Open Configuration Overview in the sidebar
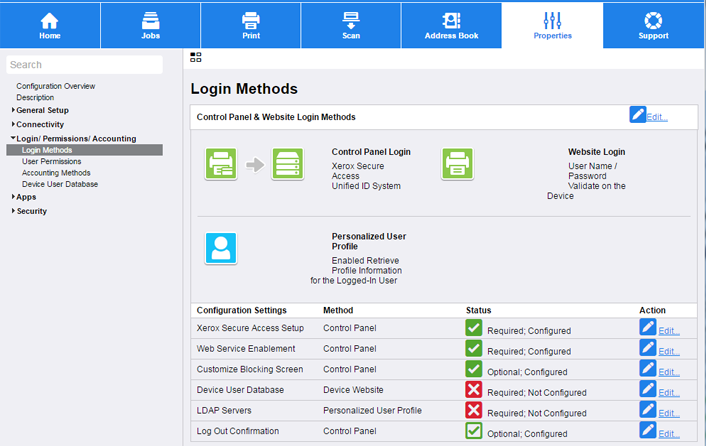 pyautogui.click(x=56, y=86)
